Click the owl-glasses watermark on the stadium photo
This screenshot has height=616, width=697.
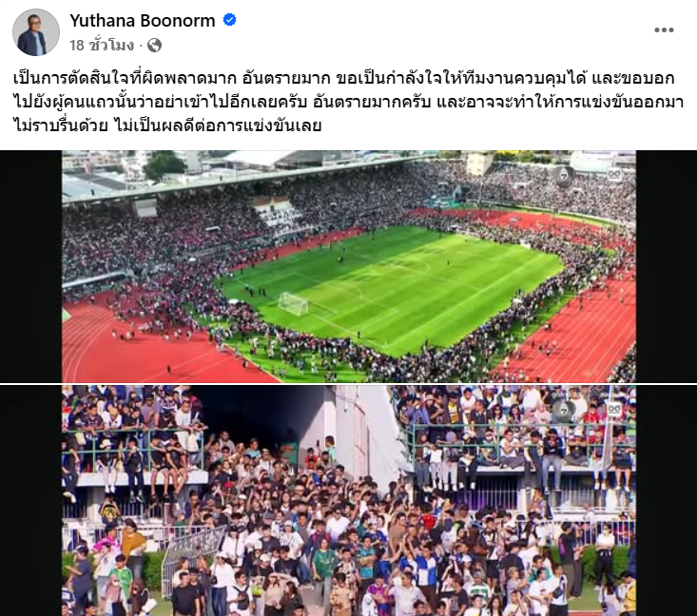pos(614,173)
